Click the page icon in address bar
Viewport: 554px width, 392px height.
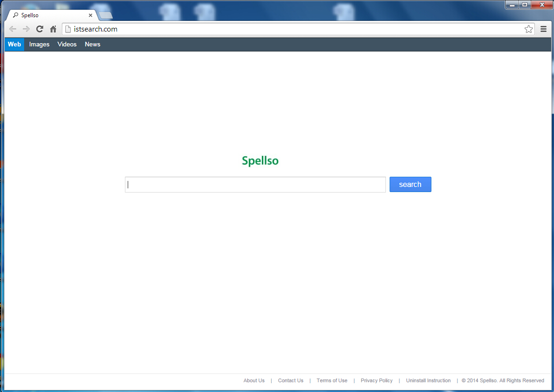(x=68, y=29)
